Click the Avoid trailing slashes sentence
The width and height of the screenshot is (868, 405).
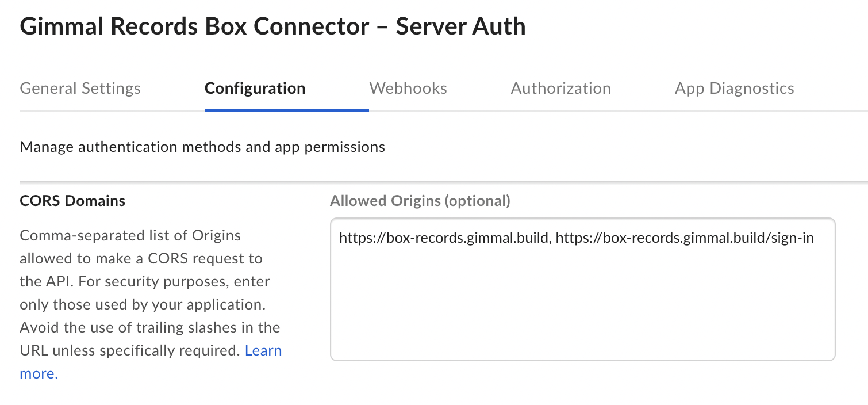point(149,328)
